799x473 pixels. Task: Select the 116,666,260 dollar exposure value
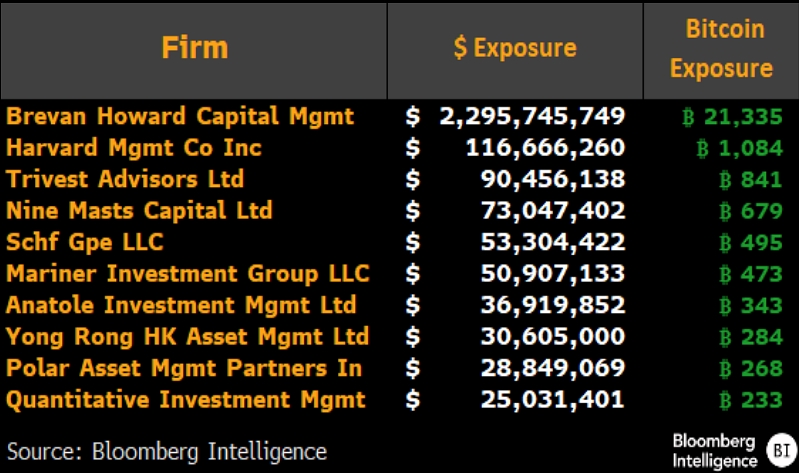click(x=545, y=148)
